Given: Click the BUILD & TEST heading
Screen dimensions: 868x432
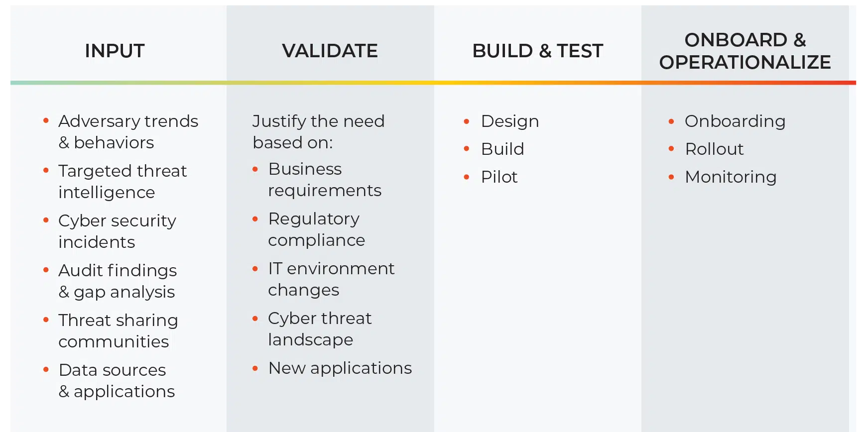Looking at the screenshot, I should pos(537,51).
